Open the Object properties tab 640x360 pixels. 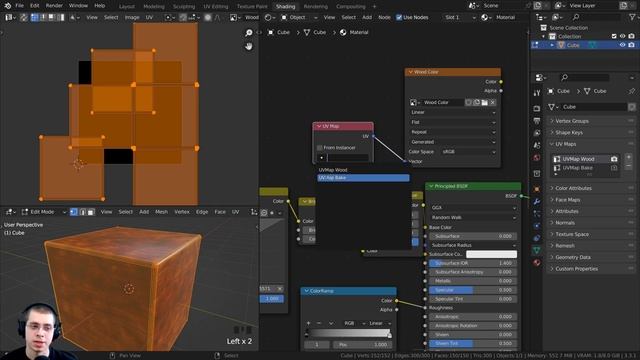537,189
